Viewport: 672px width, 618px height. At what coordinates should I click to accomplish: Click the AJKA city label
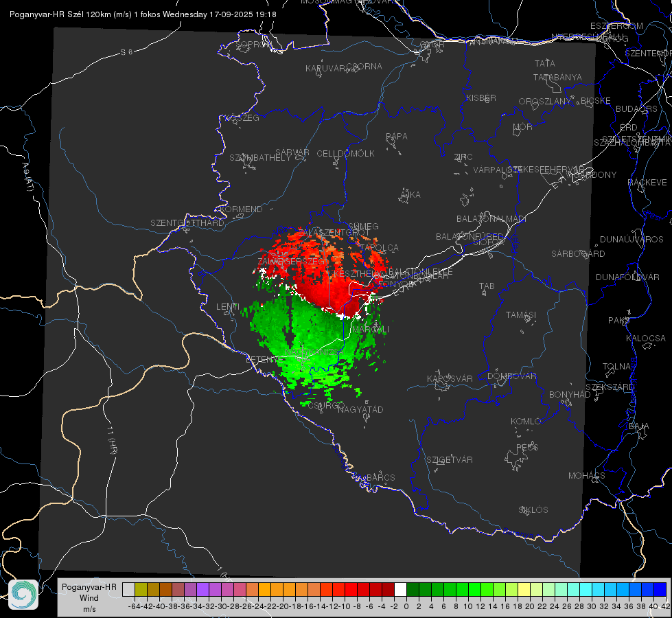pos(410,195)
